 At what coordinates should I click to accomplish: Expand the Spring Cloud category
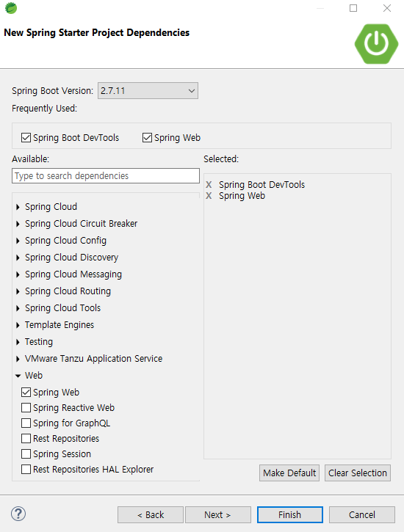pyautogui.click(x=18, y=207)
